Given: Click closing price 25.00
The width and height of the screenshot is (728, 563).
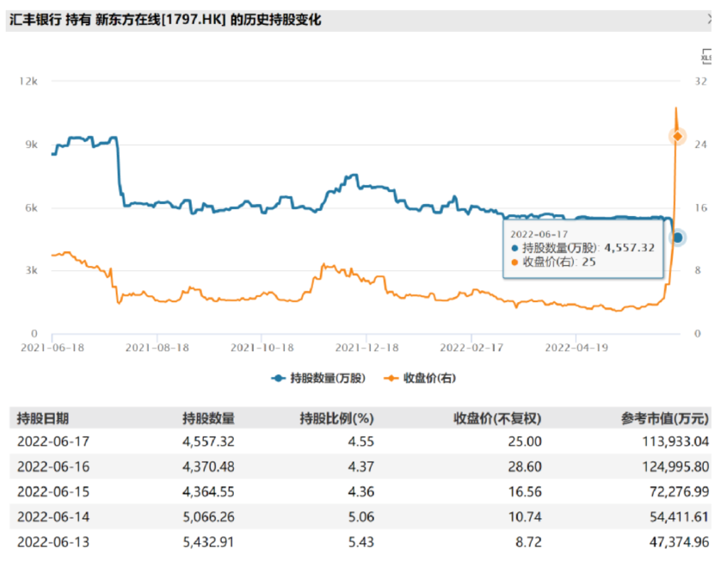Looking at the screenshot, I should pos(525,441).
